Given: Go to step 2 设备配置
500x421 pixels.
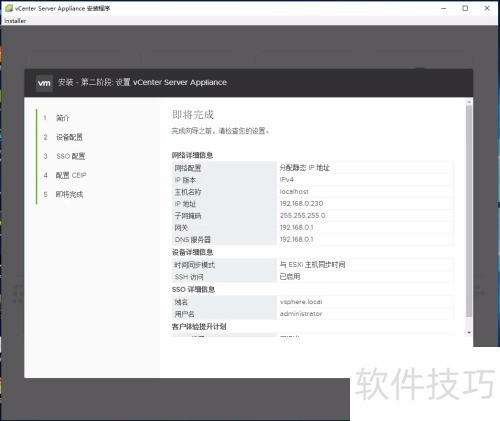Looking at the screenshot, I should (x=69, y=137).
